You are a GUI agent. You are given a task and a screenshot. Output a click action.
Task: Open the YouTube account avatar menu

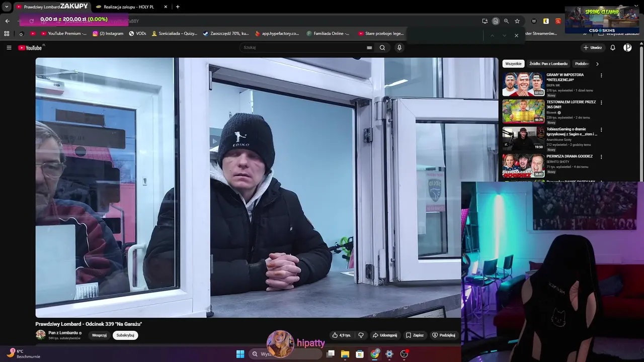pyautogui.click(x=627, y=48)
